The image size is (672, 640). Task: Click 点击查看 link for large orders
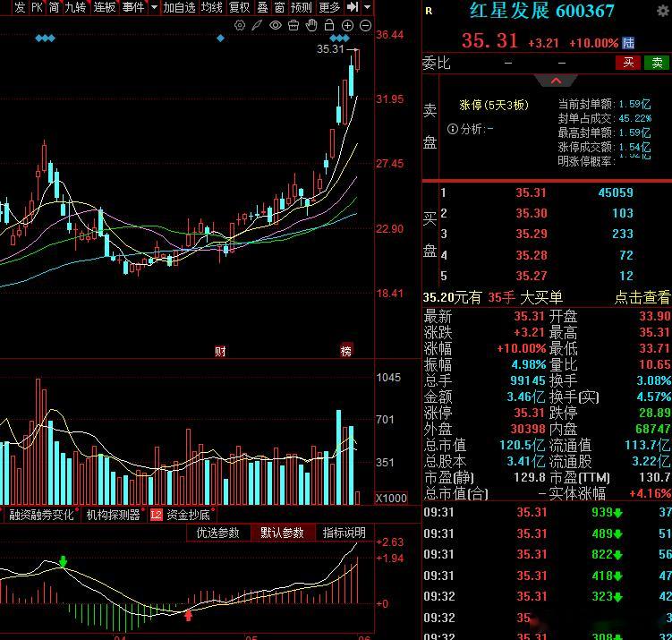(x=642, y=297)
